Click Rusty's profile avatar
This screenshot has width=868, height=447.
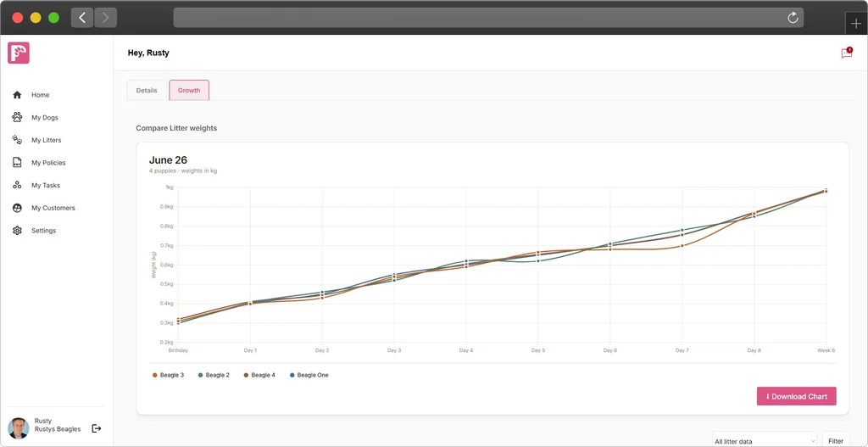[x=19, y=428]
